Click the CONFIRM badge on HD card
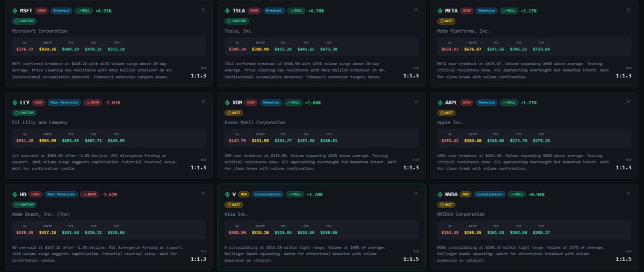Screen dimensions: 644x272 [x=24, y=205]
